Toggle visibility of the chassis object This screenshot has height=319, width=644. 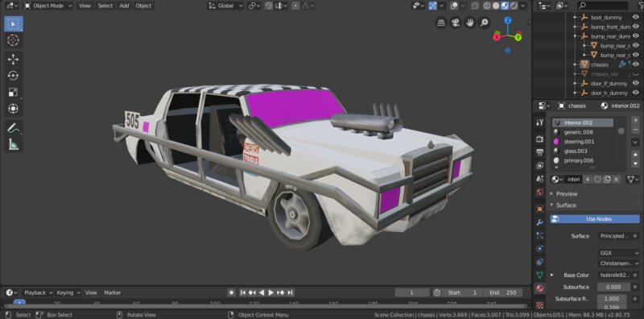[636, 64]
